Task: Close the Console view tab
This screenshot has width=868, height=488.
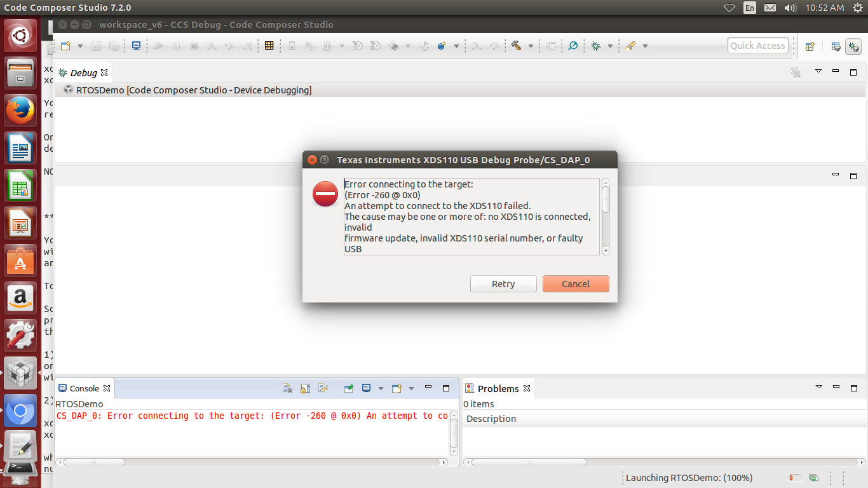Action: (x=107, y=388)
